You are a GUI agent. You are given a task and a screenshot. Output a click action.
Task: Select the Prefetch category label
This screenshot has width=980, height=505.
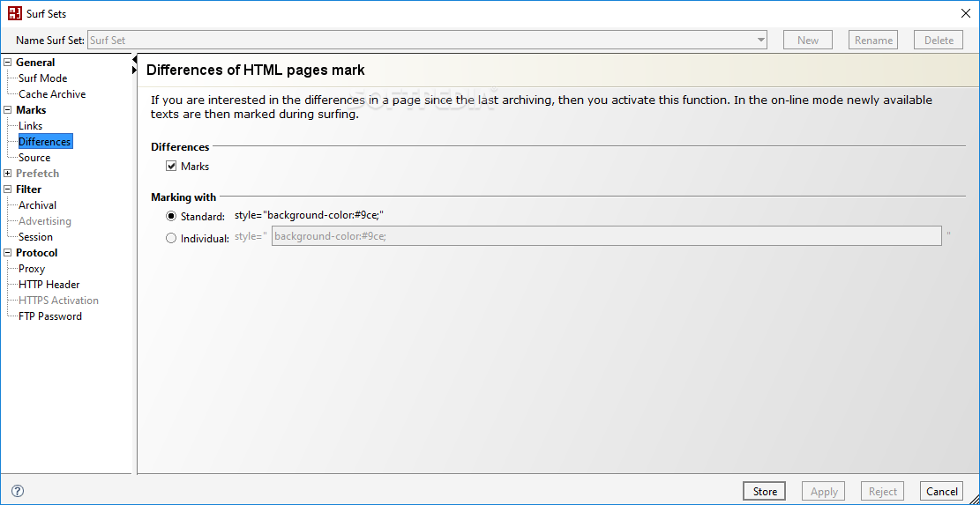pos(38,174)
